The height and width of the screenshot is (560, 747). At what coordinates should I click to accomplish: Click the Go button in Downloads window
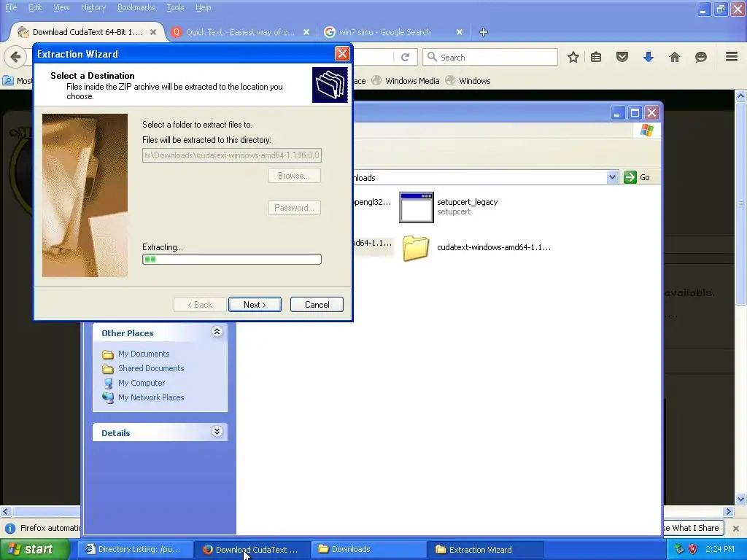tap(637, 177)
